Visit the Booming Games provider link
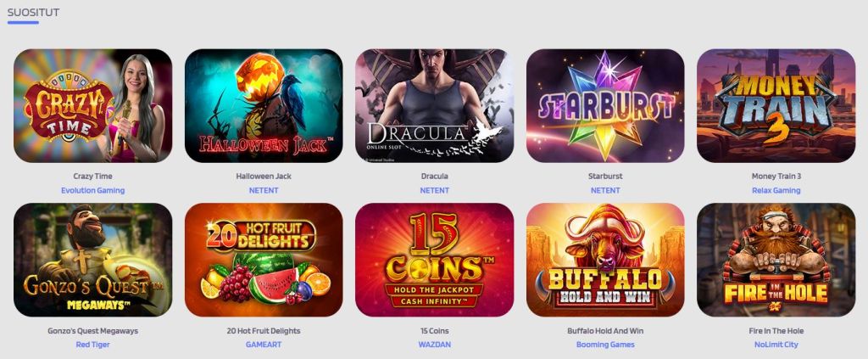 point(605,345)
